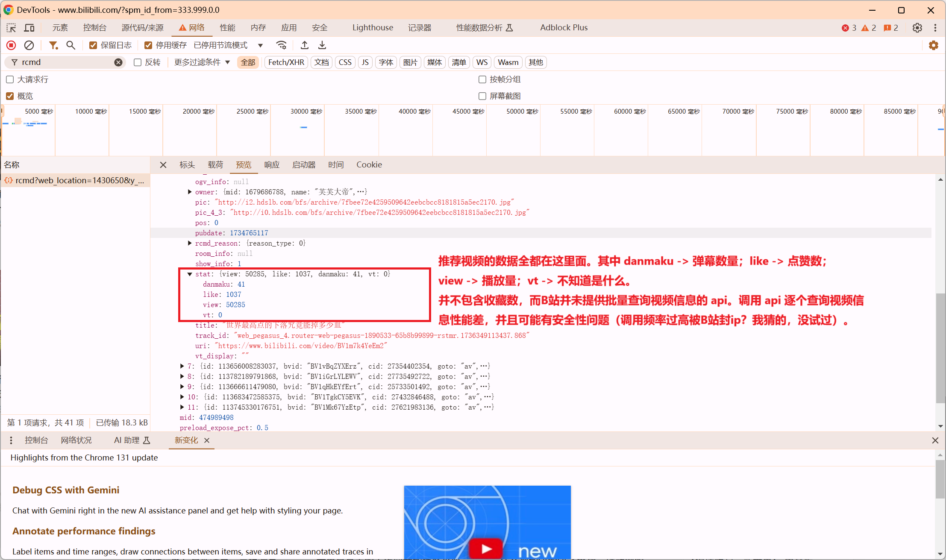946x560 pixels.
Task: Switch to the 响应 request tab
Action: click(272, 165)
